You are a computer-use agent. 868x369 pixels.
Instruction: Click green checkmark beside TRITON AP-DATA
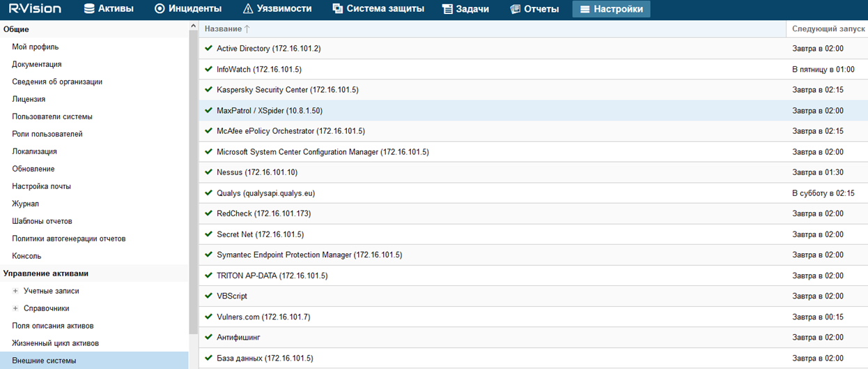click(x=208, y=275)
